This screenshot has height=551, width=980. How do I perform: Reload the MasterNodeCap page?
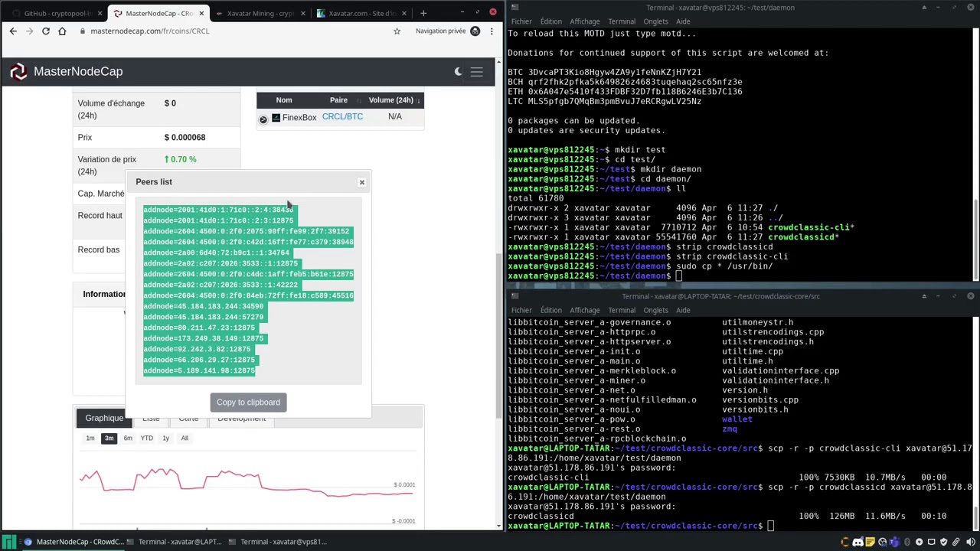click(46, 31)
